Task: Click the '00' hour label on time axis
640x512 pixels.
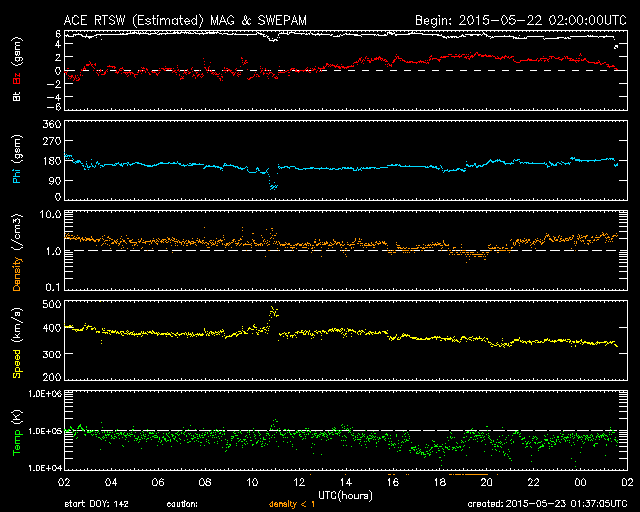Action: (x=580, y=483)
